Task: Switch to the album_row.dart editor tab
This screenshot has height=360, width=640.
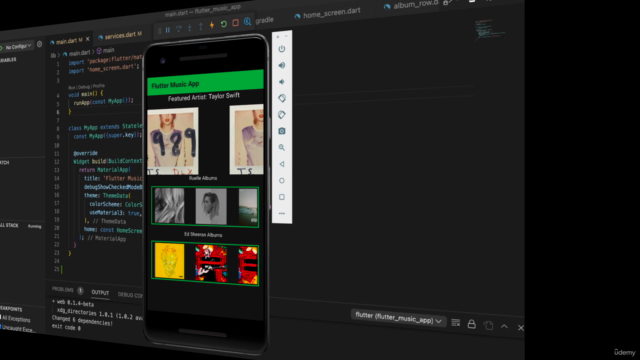Action: (412, 5)
